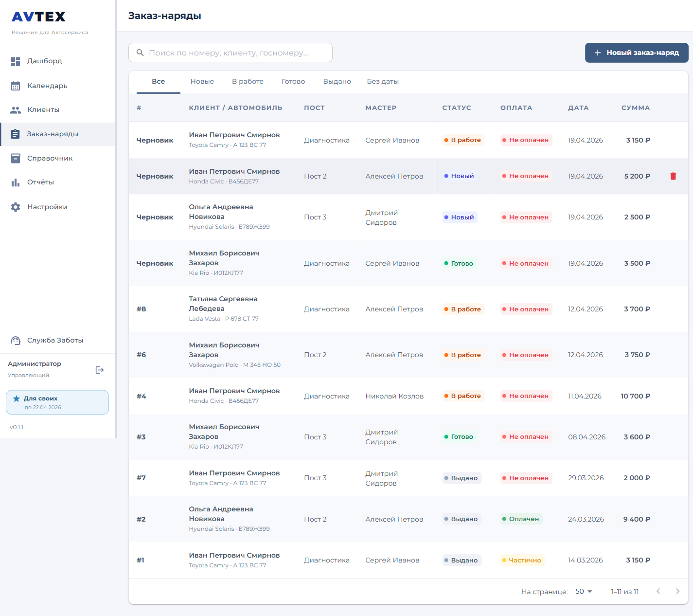The height and width of the screenshot is (616, 693).
Task: Open Отчёты bar chart icon
Action: point(16,182)
